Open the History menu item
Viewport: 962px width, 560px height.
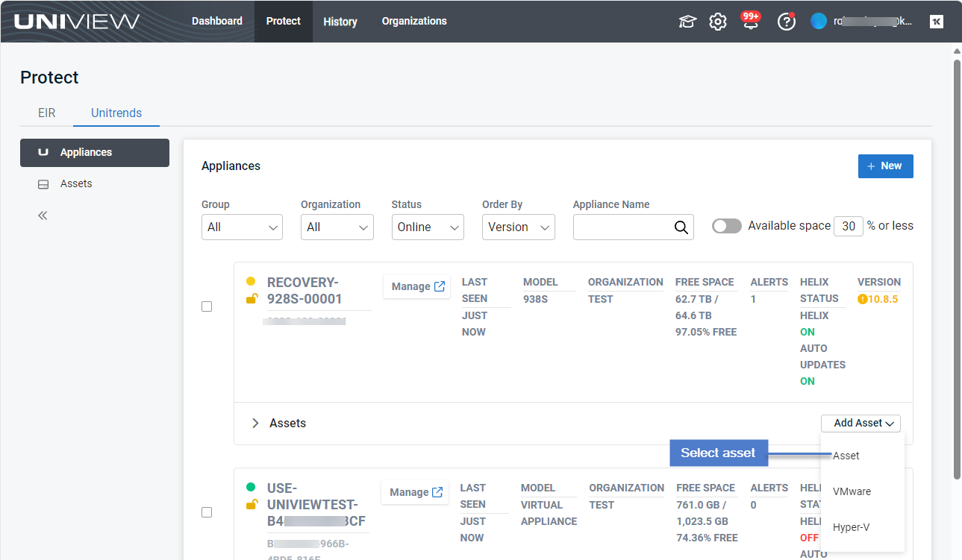tap(340, 22)
